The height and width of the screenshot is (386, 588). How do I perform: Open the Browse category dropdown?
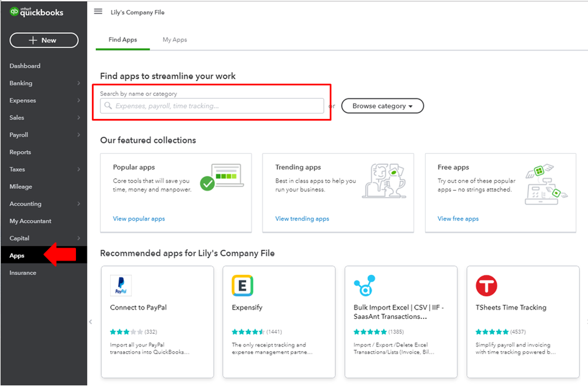(383, 106)
